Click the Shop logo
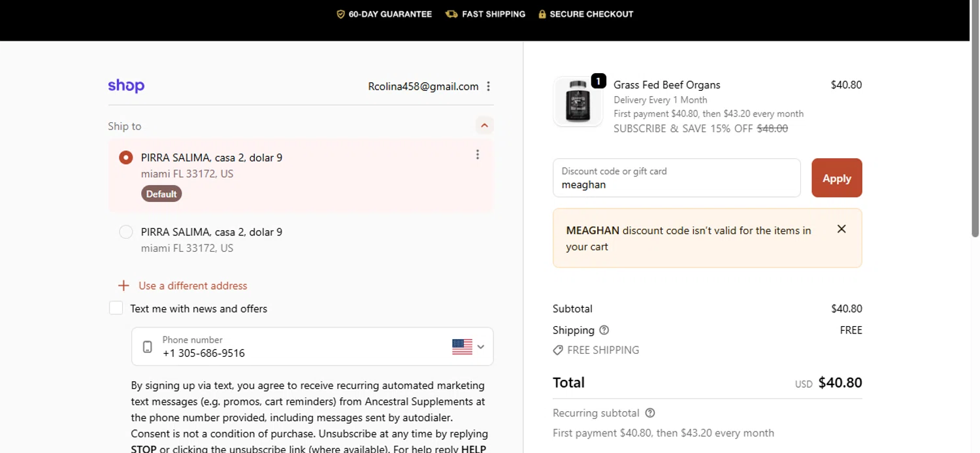The image size is (980, 453). [x=126, y=86]
